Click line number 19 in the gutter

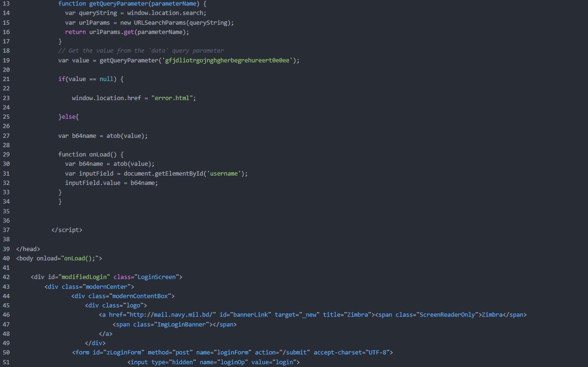point(6,60)
